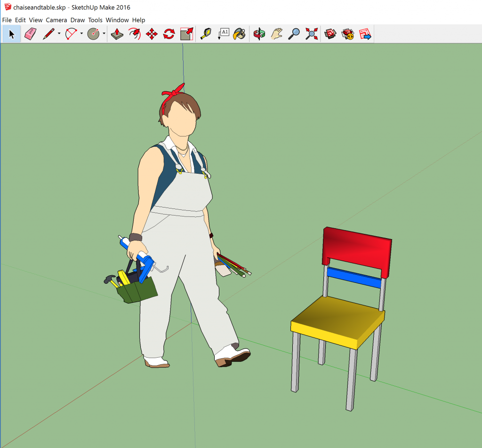Activate the Push/Pull tool
This screenshot has height=448, width=482.
click(x=117, y=34)
